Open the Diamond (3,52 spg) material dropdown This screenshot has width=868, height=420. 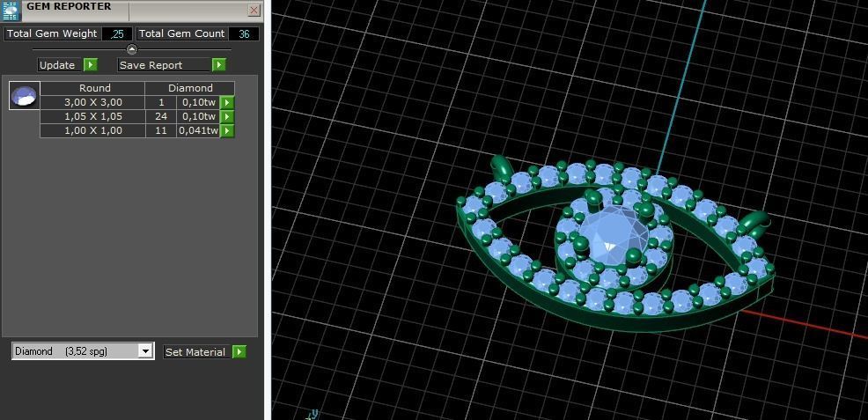click(x=145, y=350)
